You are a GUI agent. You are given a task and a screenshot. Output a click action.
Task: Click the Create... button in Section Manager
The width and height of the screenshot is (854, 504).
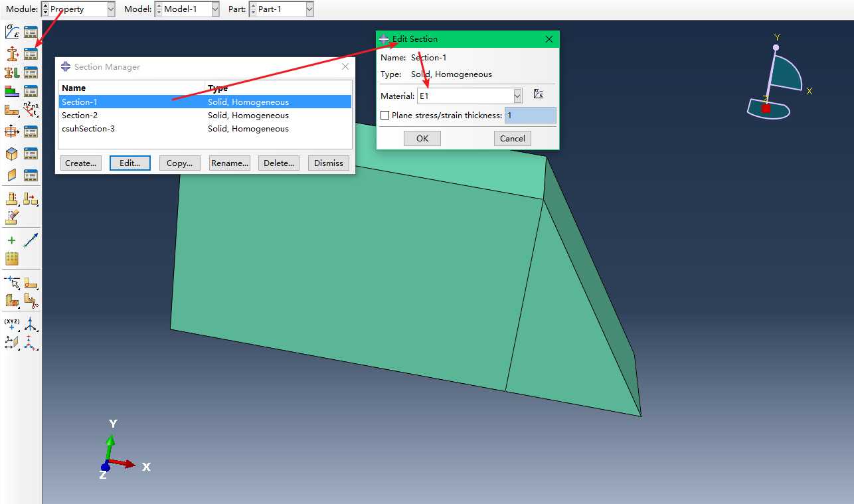81,163
